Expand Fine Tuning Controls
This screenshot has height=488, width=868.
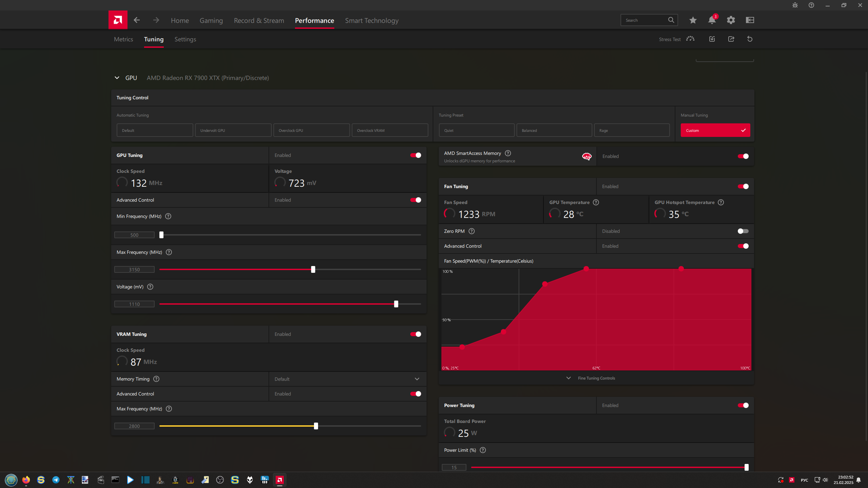pos(596,378)
